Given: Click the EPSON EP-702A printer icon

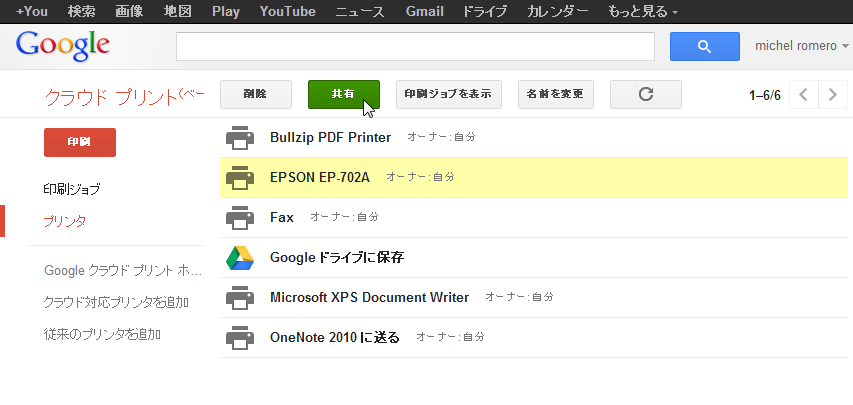Looking at the screenshot, I should point(240,177).
